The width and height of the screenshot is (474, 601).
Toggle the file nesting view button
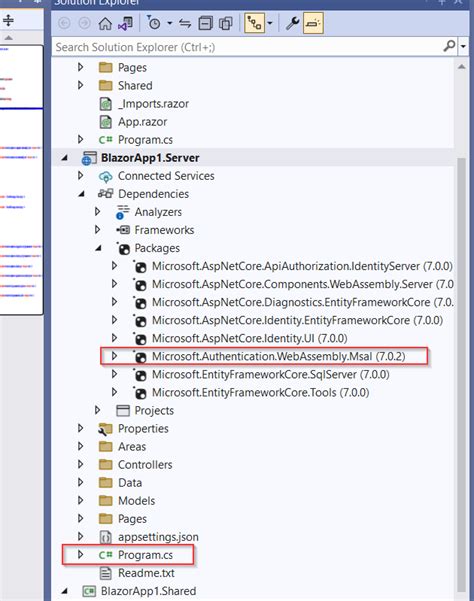(x=254, y=23)
